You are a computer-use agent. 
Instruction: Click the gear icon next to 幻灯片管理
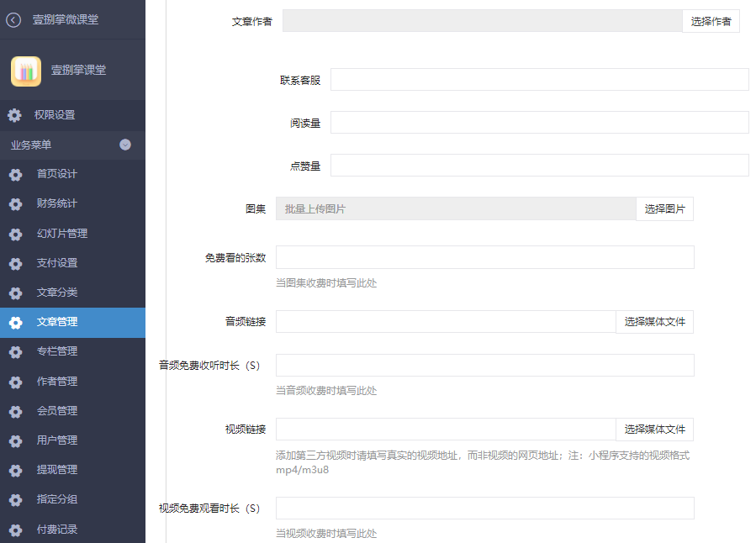point(15,235)
